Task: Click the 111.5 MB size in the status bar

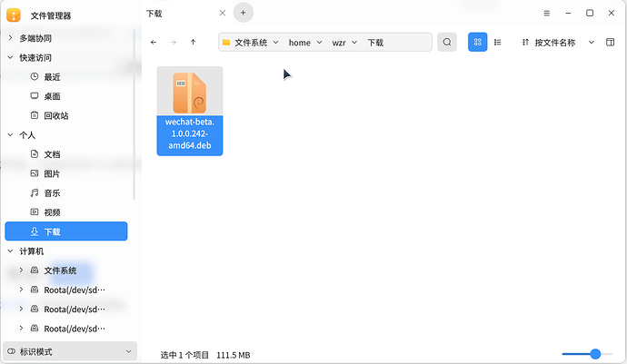Action: pos(234,355)
